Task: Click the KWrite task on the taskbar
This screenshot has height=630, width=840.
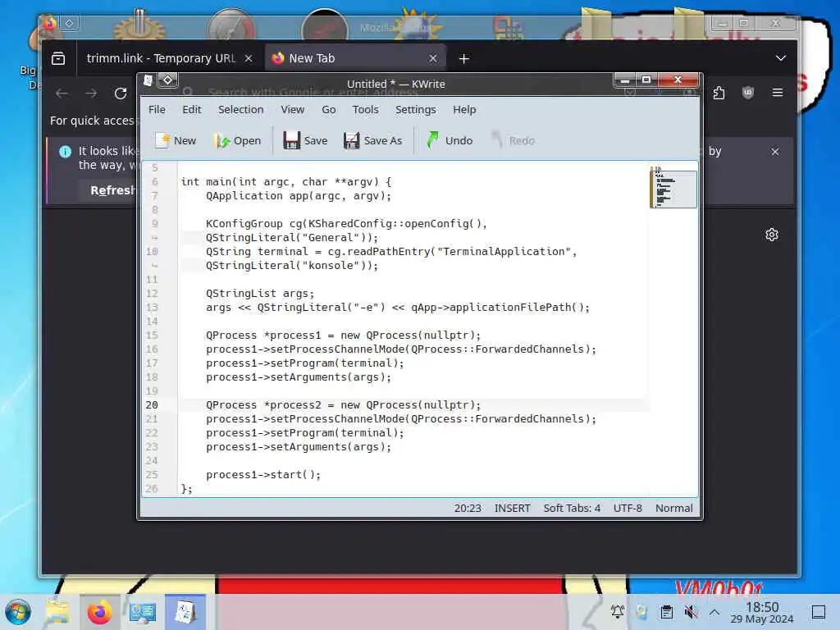Action: point(185,612)
